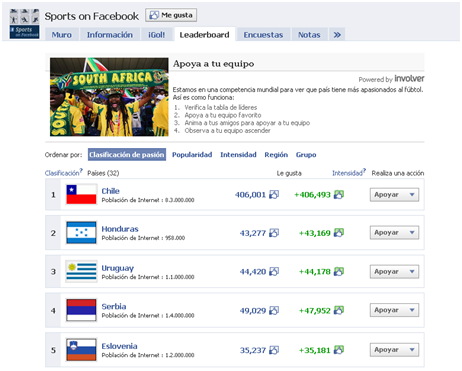Viewport: 462px width, 371px height.
Task: Click the Serbia flag icon
Action: coord(81,310)
